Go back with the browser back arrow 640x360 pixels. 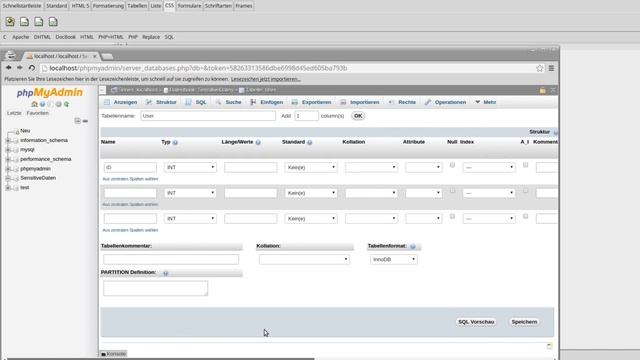click(9, 68)
